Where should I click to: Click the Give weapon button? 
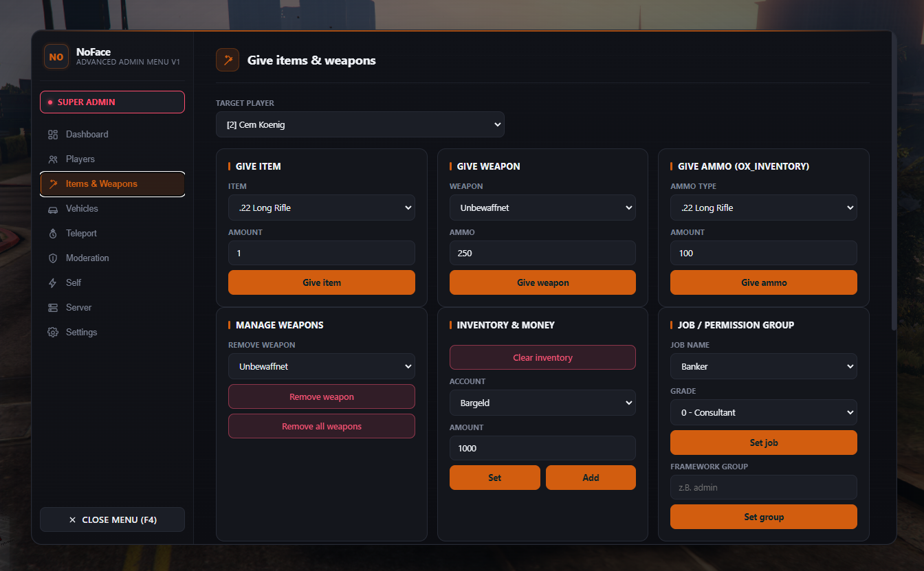coord(542,282)
